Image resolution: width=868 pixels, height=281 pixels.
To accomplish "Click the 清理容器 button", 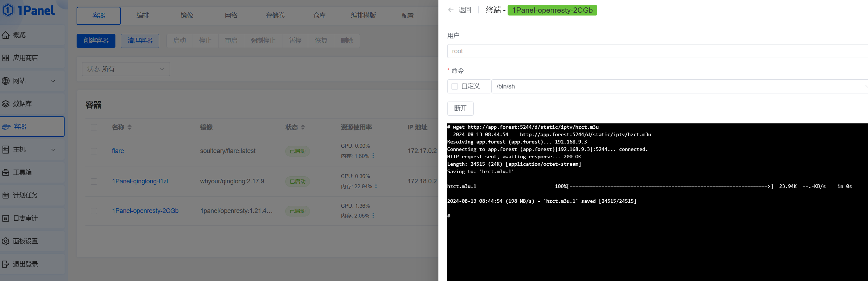I will tap(140, 41).
